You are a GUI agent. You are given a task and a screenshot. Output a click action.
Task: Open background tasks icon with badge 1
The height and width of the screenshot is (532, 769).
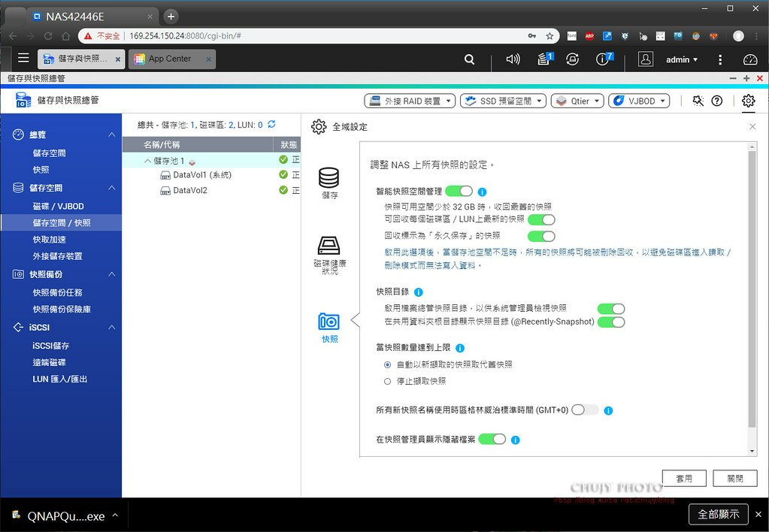(545, 59)
